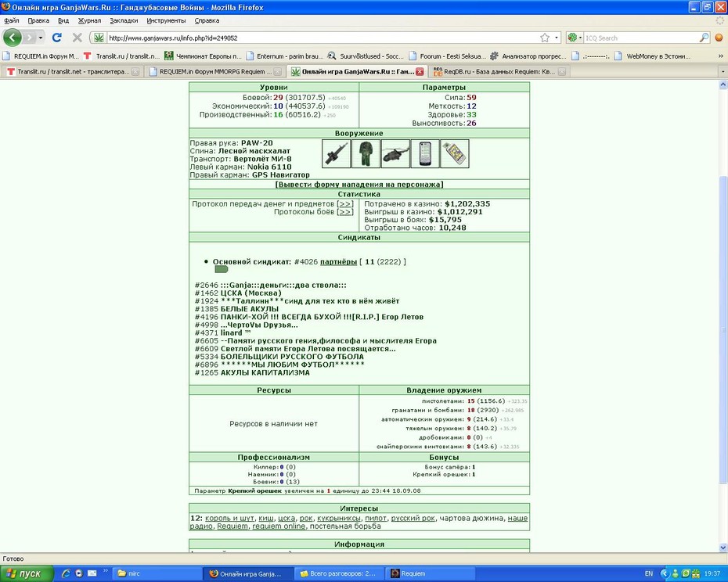Click the PAW-20 weapon icon
This screenshot has height=582, width=728.
pos(336,153)
